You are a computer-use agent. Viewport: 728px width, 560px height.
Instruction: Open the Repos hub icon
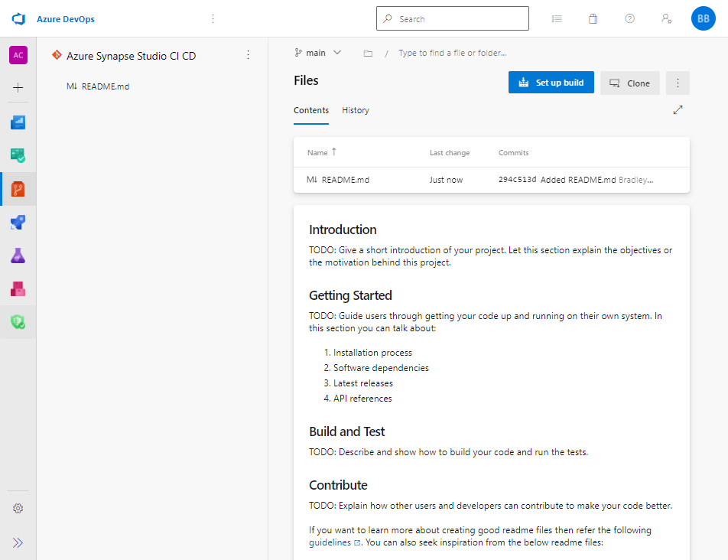[18, 189]
